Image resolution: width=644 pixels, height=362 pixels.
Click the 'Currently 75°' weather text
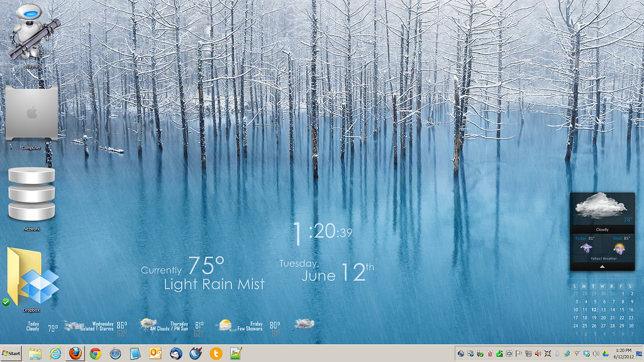coord(183,266)
